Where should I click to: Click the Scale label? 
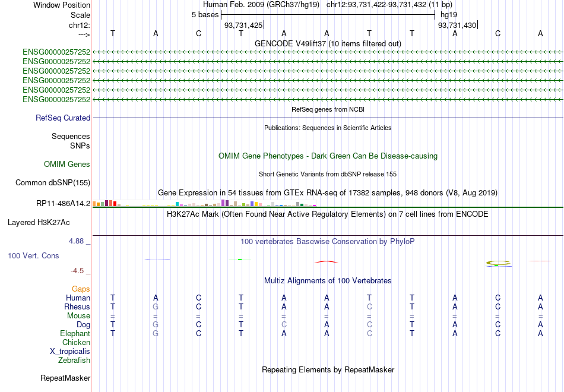click(81, 15)
